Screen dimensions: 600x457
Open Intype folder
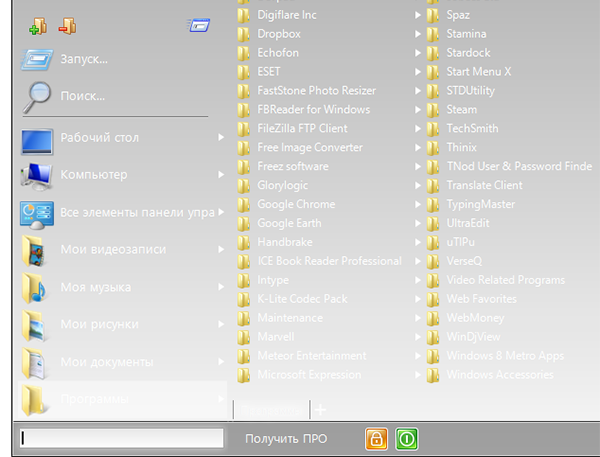(329, 280)
